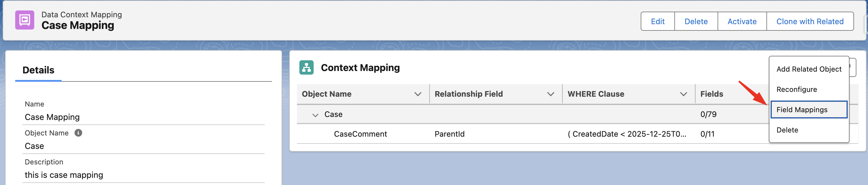Open Relationship Field column dropdown arrow
868x185 pixels.
tap(550, 94)
